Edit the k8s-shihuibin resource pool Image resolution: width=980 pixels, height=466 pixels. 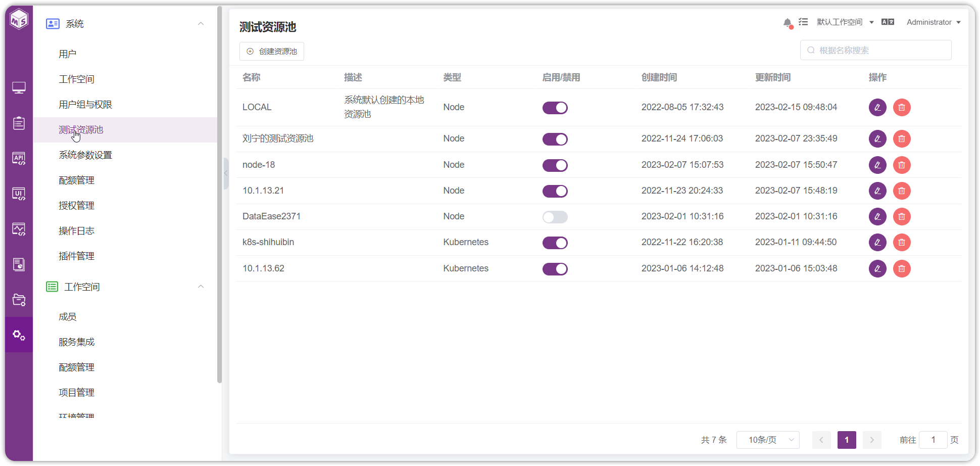pos(877,243)
